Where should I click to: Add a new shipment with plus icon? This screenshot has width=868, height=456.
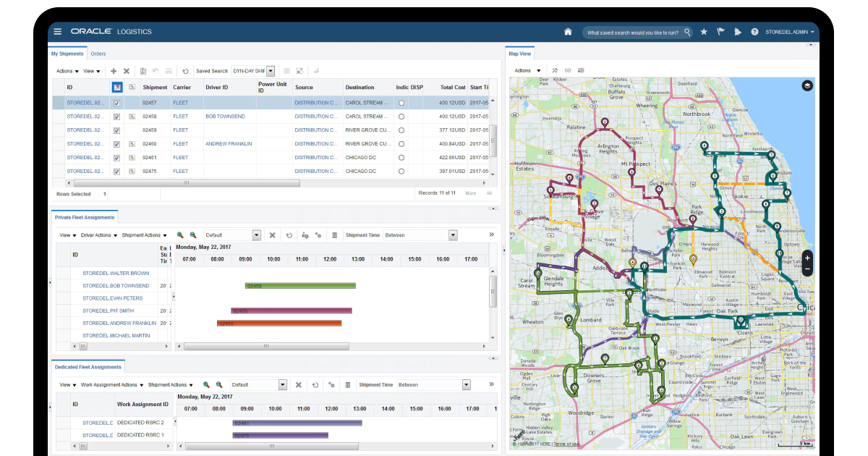point(114,71)
